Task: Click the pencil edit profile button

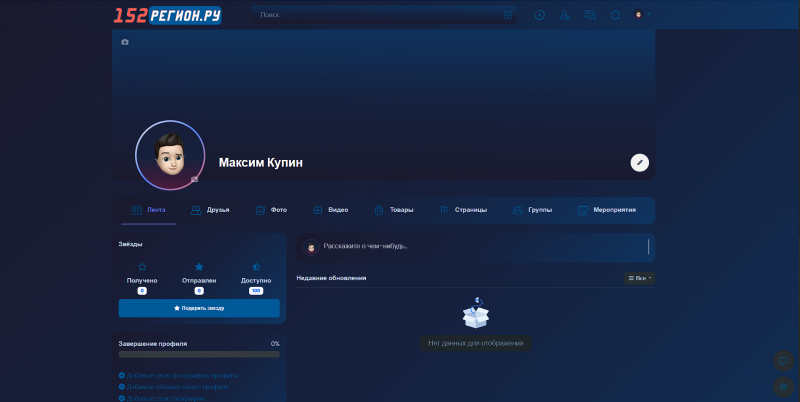Action: [x=640, y=163]
